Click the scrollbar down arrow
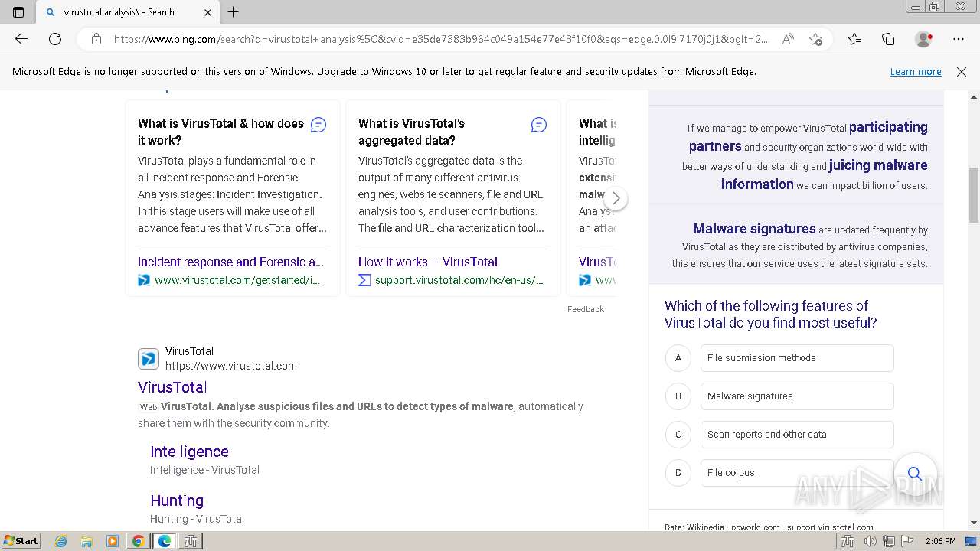This screenshot has height=551, width=980. click(x=974, y=523)
